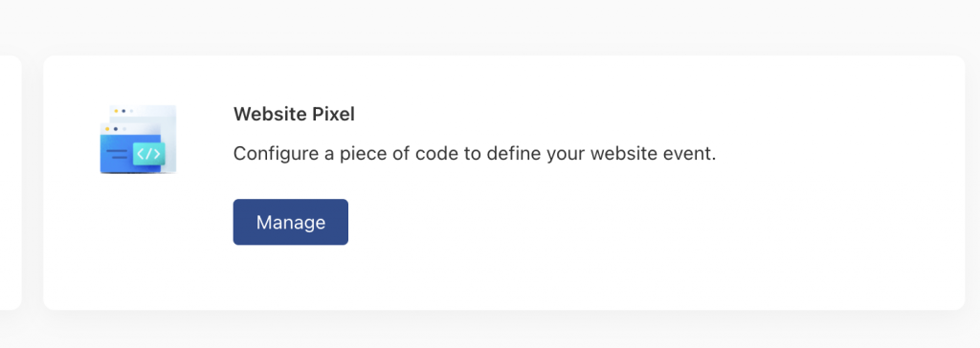Click the Website Pixel illustration icon
This screenshot has width=980, height=348.
tap(138, 140)
